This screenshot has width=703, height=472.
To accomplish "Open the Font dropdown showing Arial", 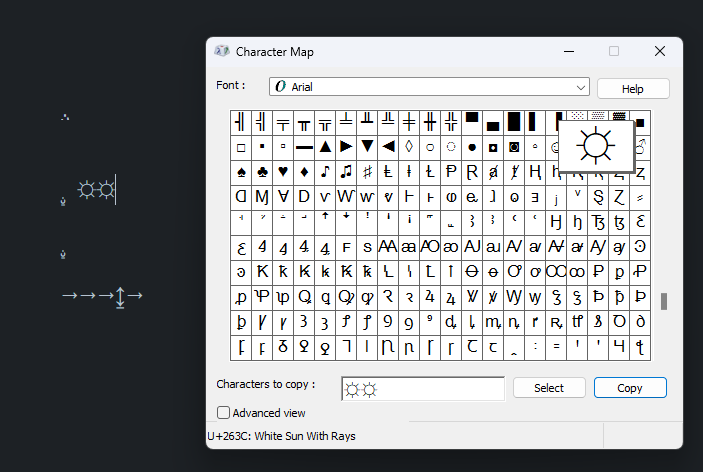I will click(430, 87).
